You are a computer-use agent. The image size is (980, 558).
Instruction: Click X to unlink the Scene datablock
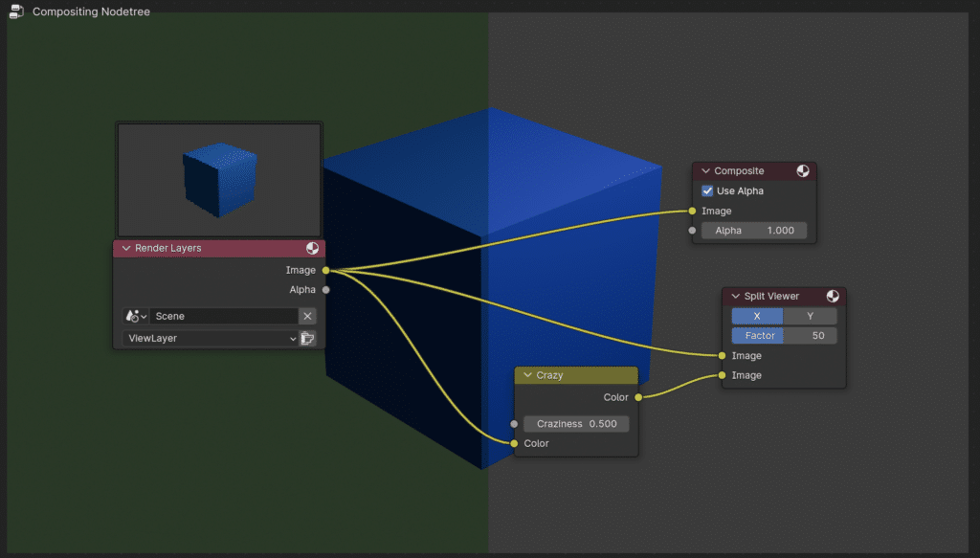pyautogui.click(x=308, y=316)
